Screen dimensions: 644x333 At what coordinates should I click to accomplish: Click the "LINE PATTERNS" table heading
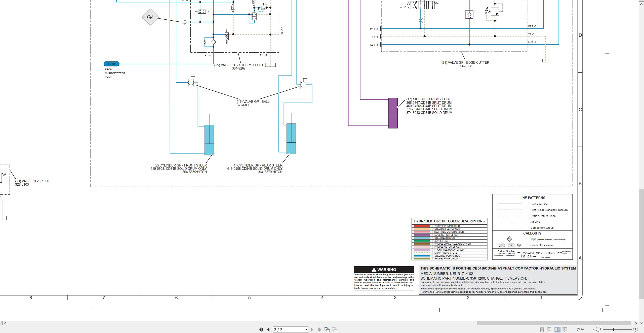click(x=532, y=198)
